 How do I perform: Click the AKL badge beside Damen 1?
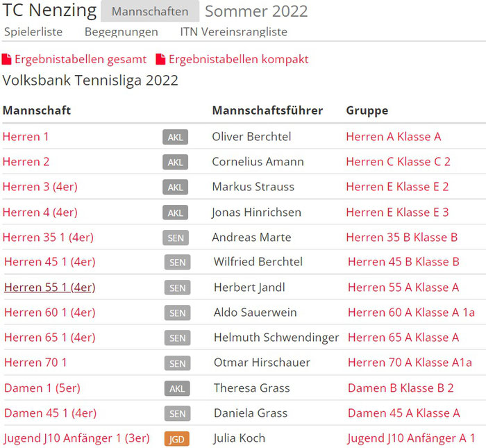click(x=177, y=388)
